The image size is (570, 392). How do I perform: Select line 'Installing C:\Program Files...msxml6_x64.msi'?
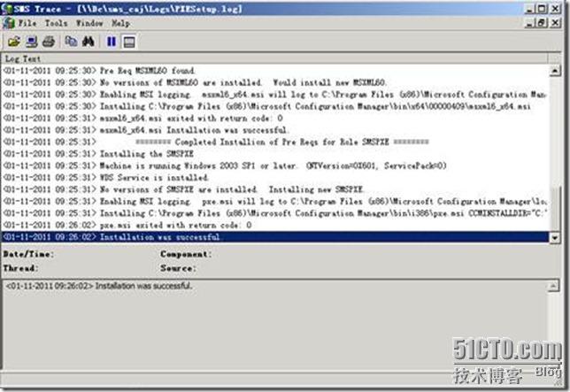point(275,106)
